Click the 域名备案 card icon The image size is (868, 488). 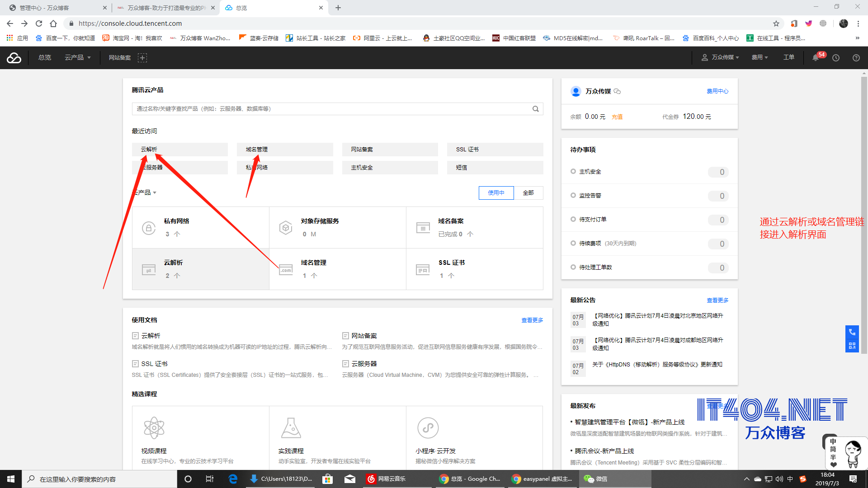coord(423,228)
